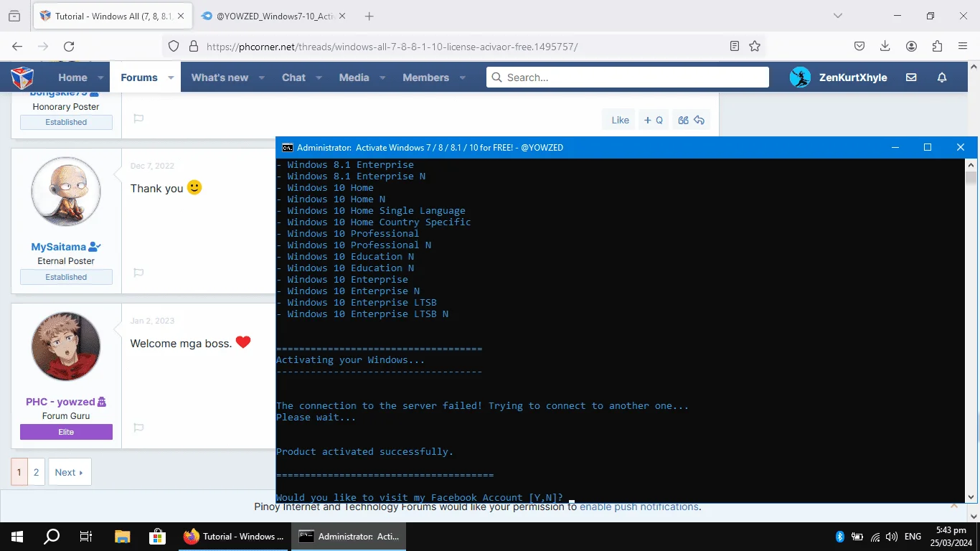Image resolution: width=980 pixels, height=551 pixels.
Task: Open network Wi-Fi tray icon
Action: point(875,537)
